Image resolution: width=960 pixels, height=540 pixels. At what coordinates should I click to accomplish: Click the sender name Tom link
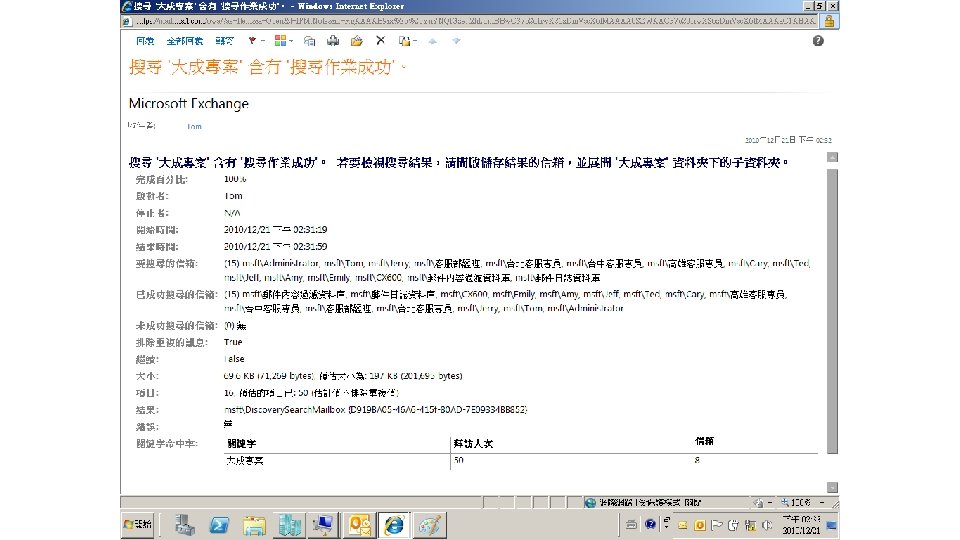pyautogui.click(x=194, y=126)
